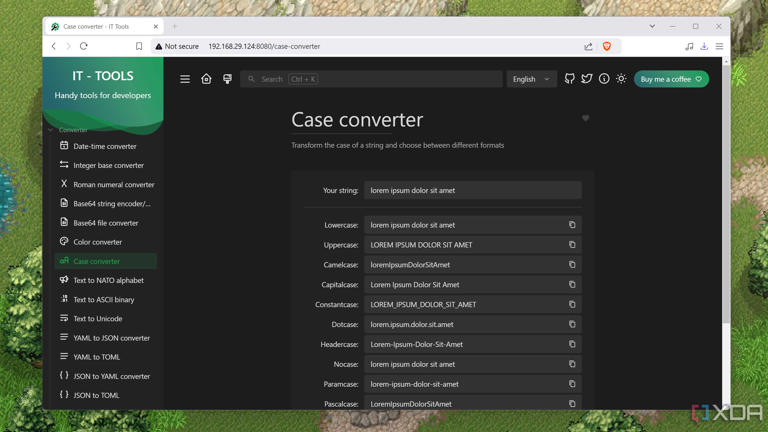Toggle Brave Shields icon
The image size is (768, 432).
[606, 46]
